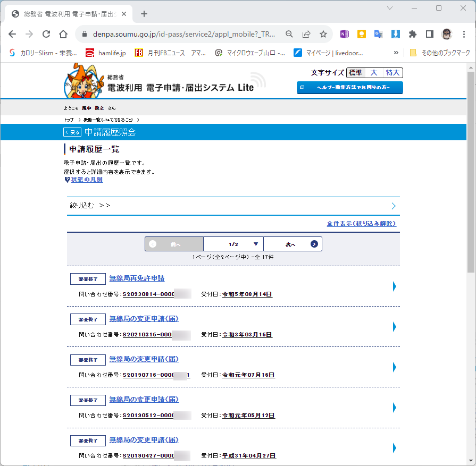This screenshot has width=476, height=466.
Task: Show hidden bookmarks with the chevron
Action: point(396,53)
